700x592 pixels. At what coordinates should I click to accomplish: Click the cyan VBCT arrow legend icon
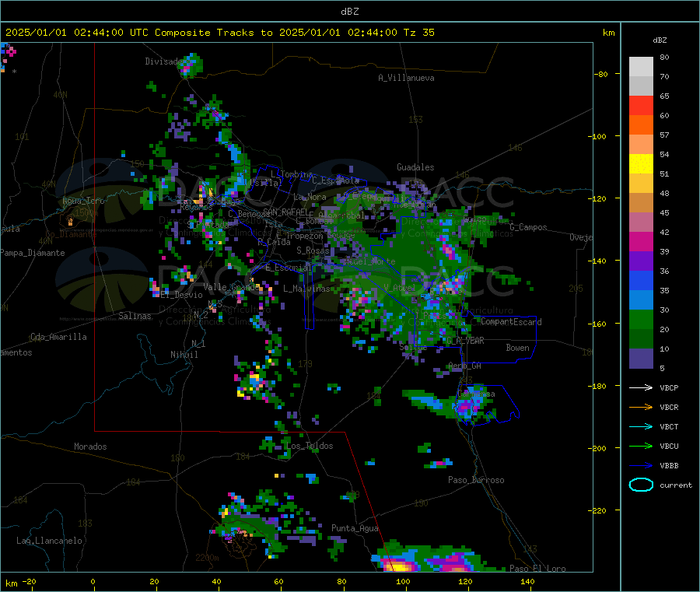641,427
